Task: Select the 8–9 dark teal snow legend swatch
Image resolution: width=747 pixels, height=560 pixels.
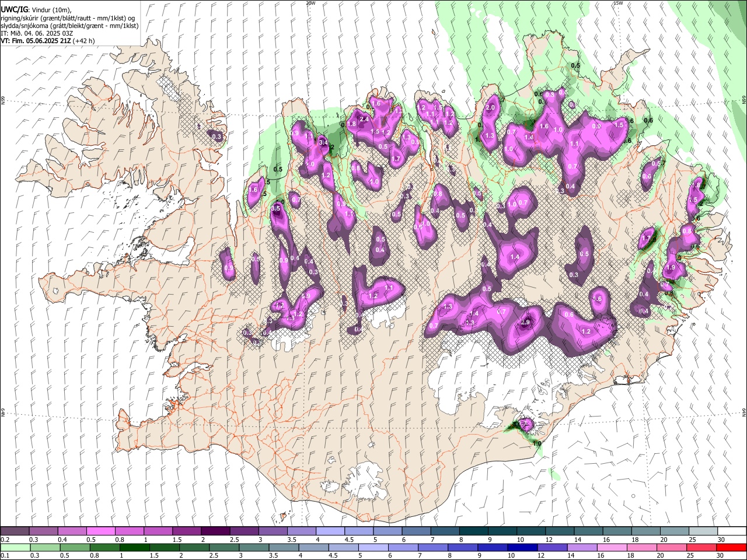Action: [x=473, y=531]
